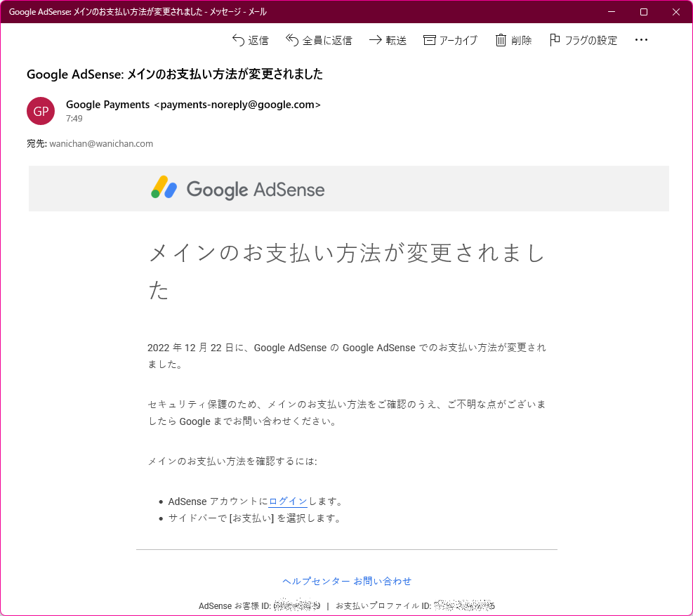Set a flag with フラグの設定

tap(583, 40)
